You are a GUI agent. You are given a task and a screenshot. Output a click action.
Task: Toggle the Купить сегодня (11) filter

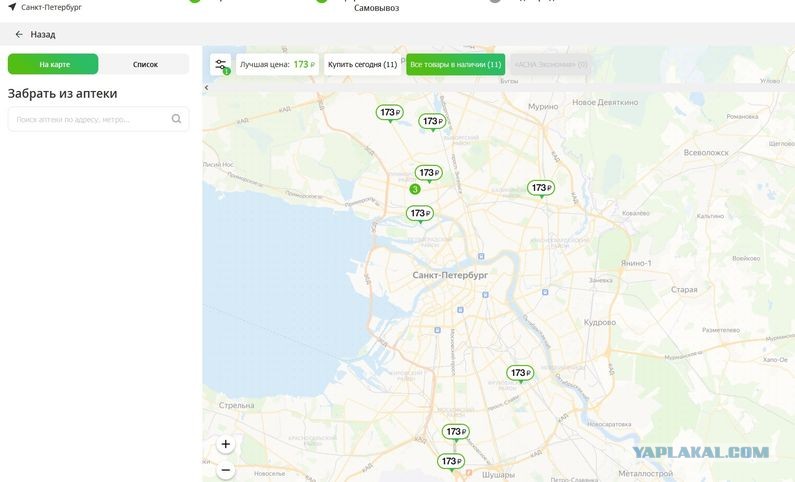(362, 64)
